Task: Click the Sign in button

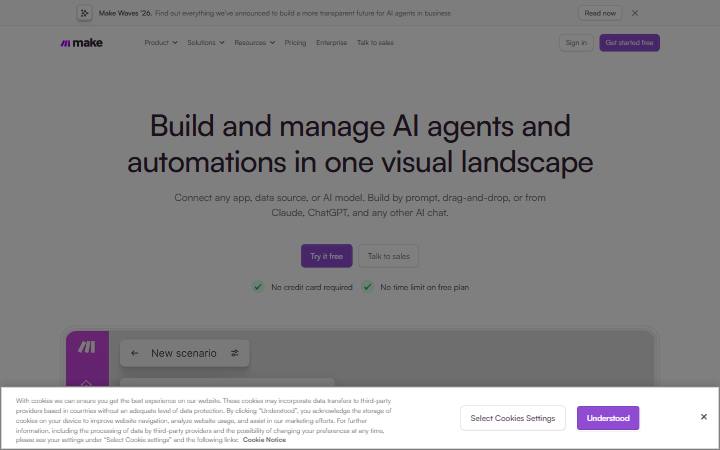Action: [x=576, y=43]
